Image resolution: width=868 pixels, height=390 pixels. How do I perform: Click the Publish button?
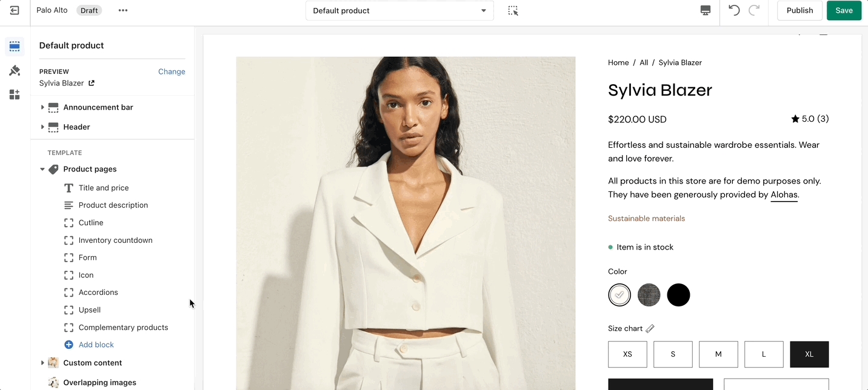coord(800,10)
